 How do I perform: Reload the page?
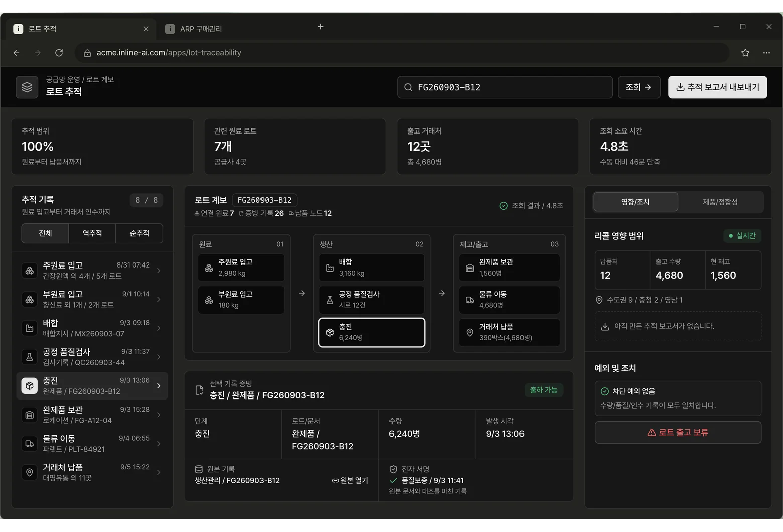pyautogui.click(x=59, y=53)
